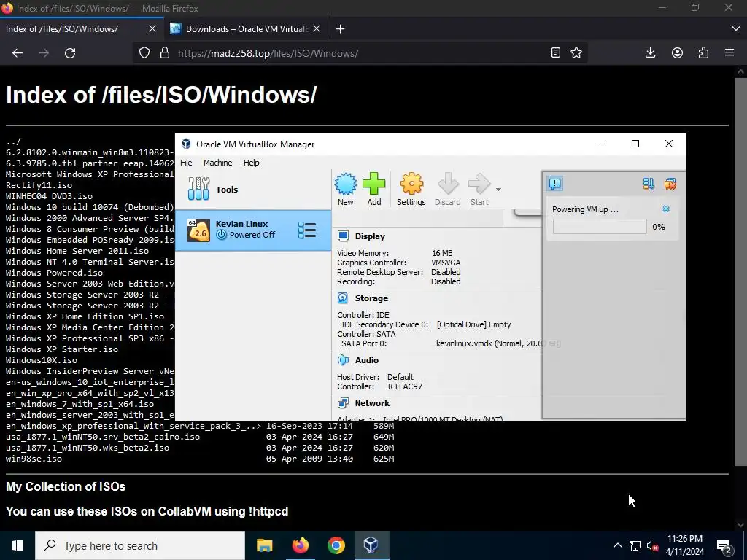This screenshot has height=560, width=747.
Task: Close the Downloads Oracle VM VirtualBox tab
Action: click(x=317, y=29)
